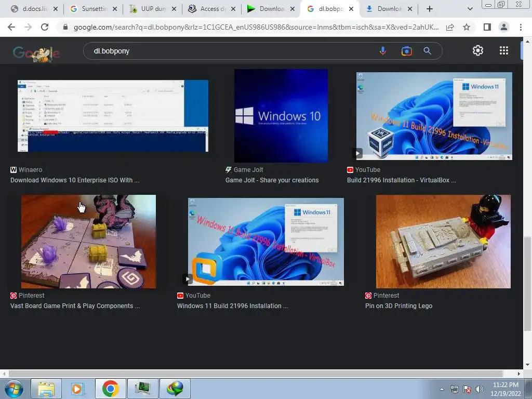Search by image camera icon
The image size is (532, 399).
pos(406,51)
